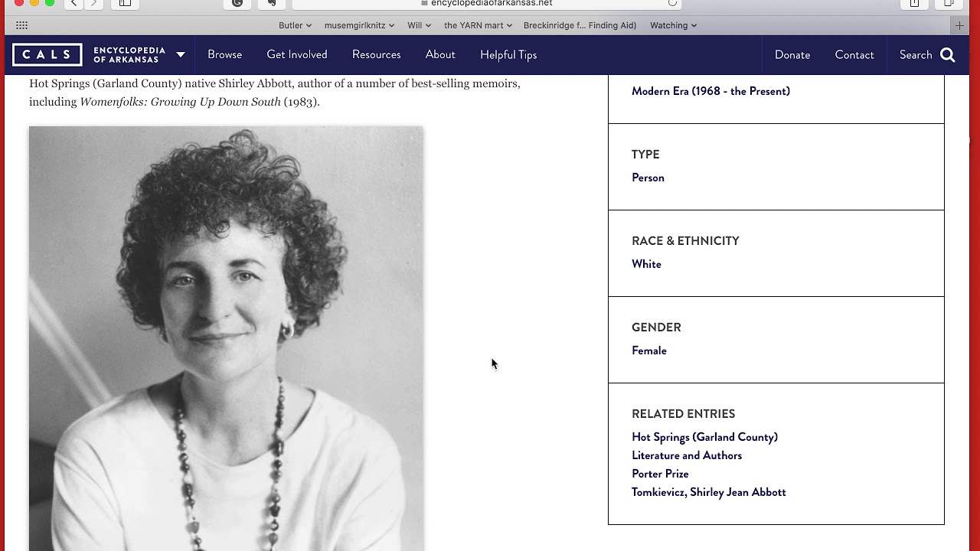The height and width of the screenshot is (551, 980).
Task: Open the About menu
Action: pyautogui.click(x=440, y=55)
